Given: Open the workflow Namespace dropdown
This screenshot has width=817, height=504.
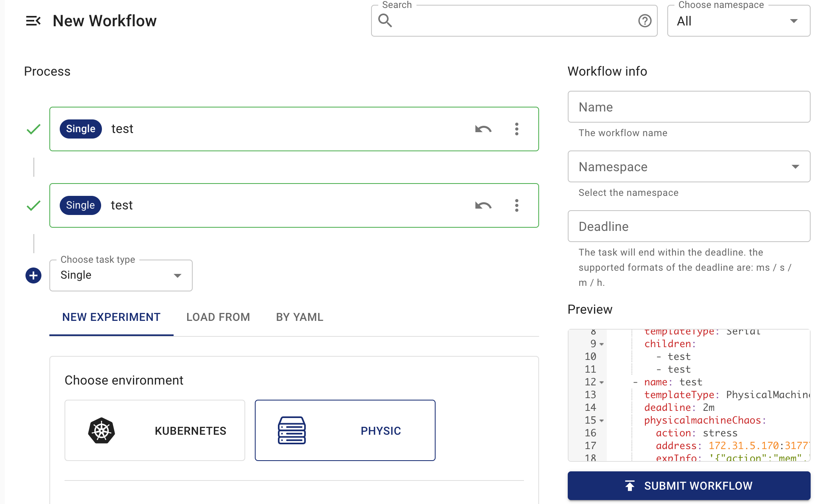Looking at the screenshot, I should pos(689,167).
